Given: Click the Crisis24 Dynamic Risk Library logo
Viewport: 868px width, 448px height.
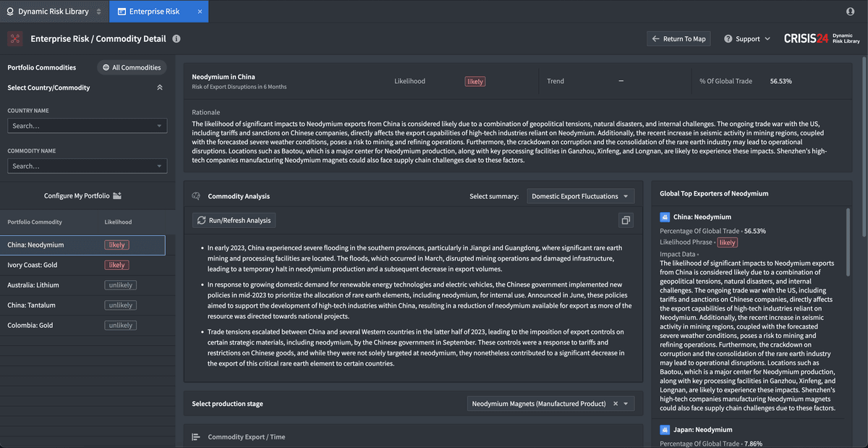Looking at the screenshot, I should point(822,38).
